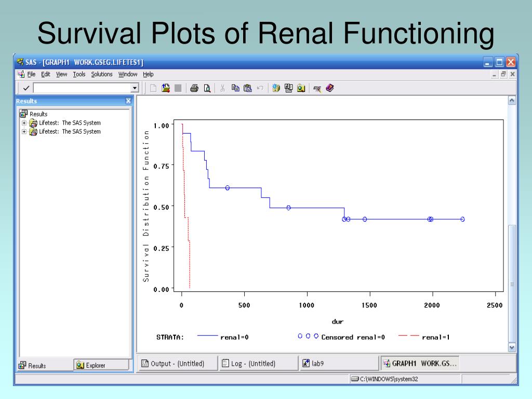Click the SAS Explorer toolbar icon

[x=301, y=88]
